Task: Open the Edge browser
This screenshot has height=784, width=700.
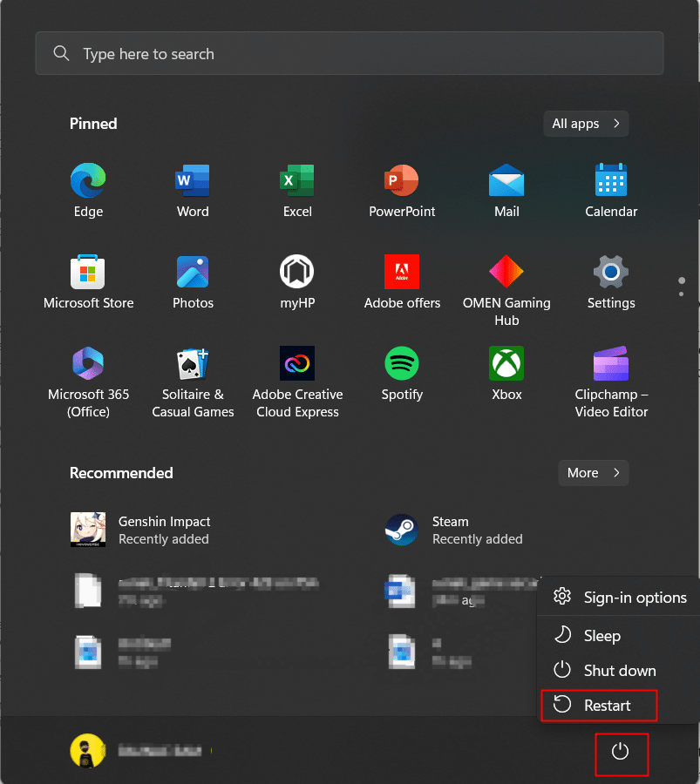Action: (88, 191)
